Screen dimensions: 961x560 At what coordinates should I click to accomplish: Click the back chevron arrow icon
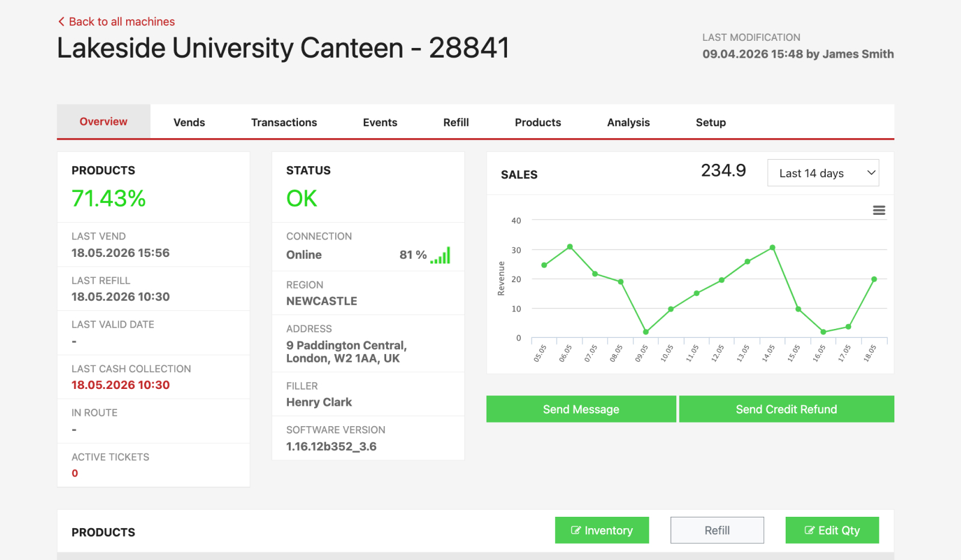(61, 22)
